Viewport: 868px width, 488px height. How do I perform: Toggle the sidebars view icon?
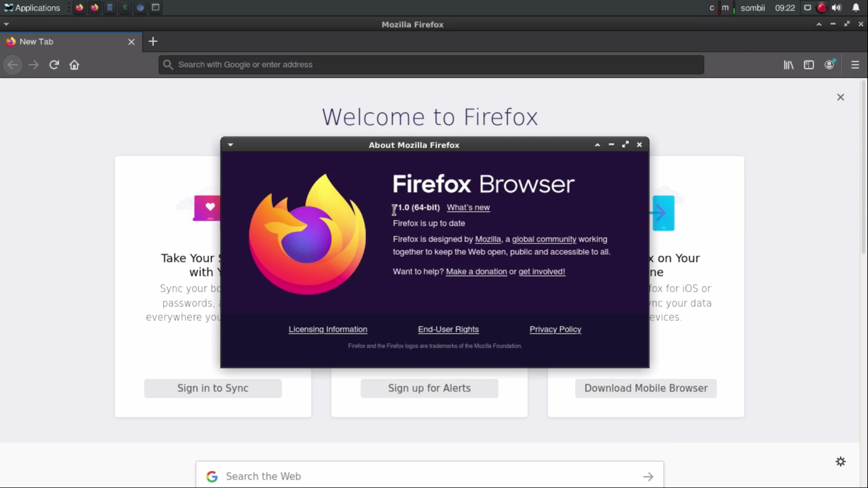click(808, 64)
